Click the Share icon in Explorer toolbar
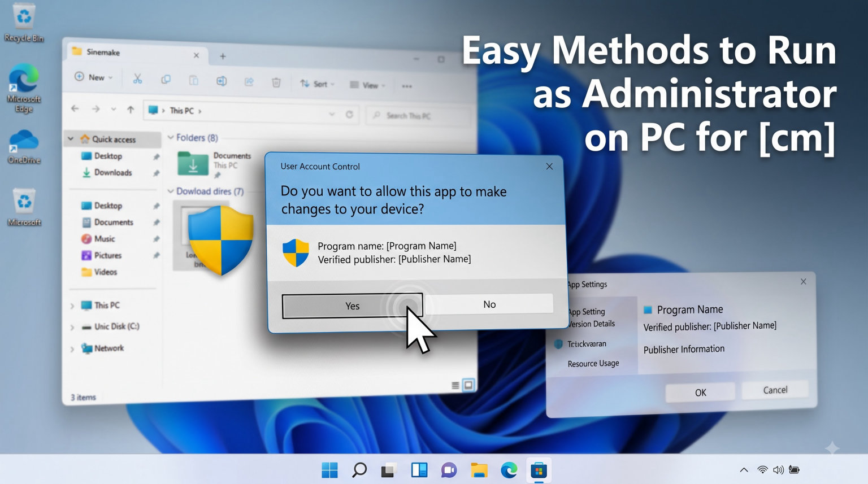This screenshot has width=868, height=484. (249, 82)
